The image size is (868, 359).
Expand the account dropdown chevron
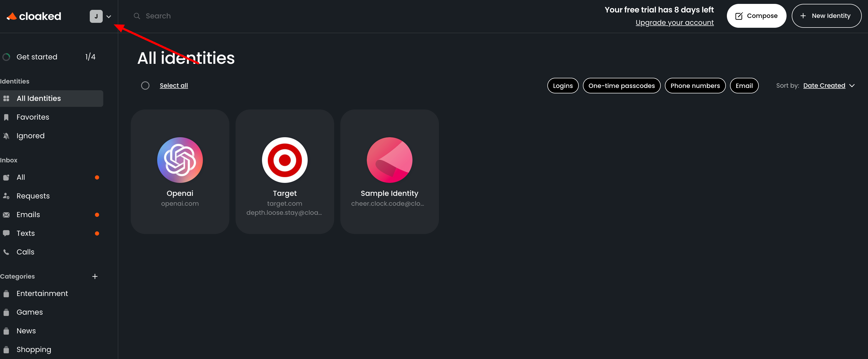[x=109, y=17]
